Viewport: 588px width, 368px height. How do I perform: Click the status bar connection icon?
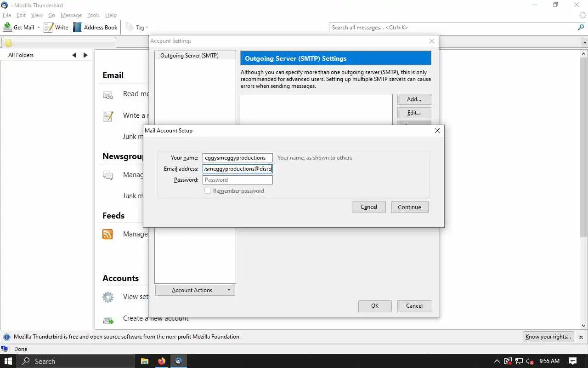pyautogui.click(x=5, y=349)
